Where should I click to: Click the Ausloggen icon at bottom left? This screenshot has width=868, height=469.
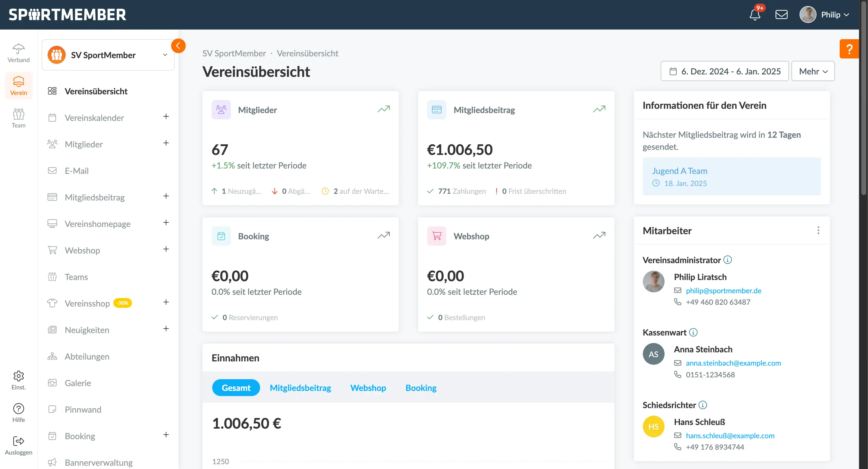click(x=18, y=442)
